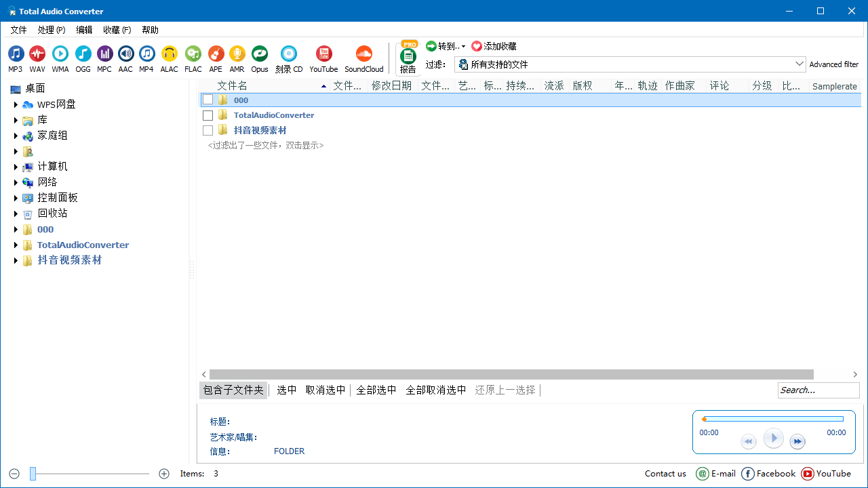This screenshot has height=488, width=868.
Task: Select the Opus converter icon
Action: coord(260,54)
